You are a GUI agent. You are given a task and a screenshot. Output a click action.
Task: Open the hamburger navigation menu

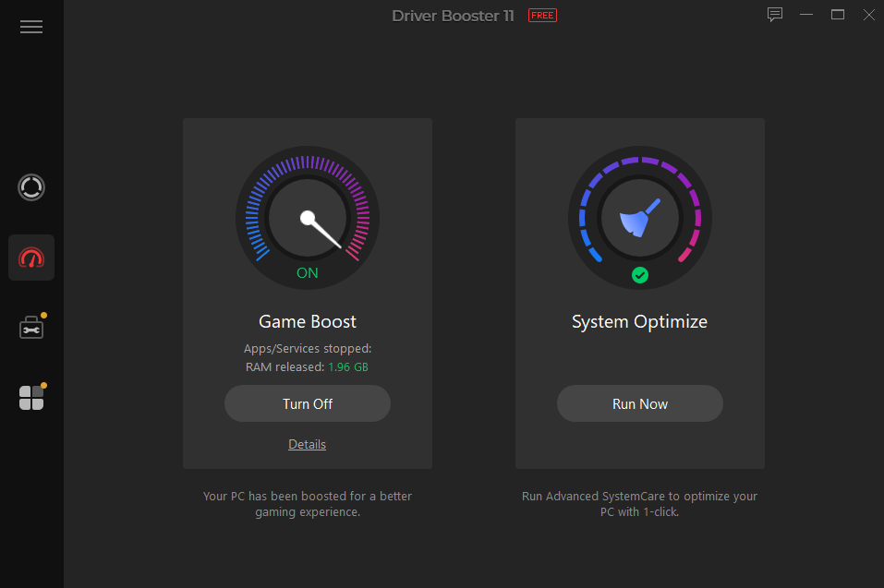(x=30, y=26)
